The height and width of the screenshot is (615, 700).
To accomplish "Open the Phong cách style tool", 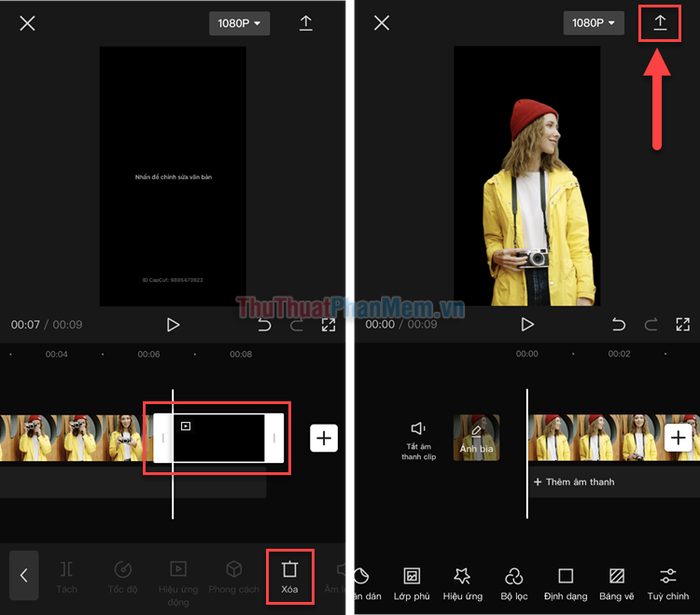I will pyautogui.click(x=234, y=578).
